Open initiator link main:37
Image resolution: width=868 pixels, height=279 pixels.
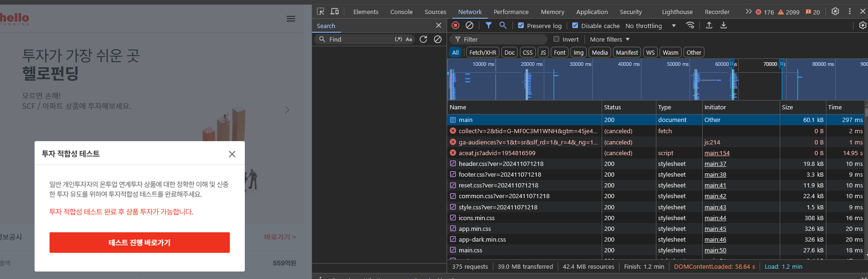tap(715, 164)
